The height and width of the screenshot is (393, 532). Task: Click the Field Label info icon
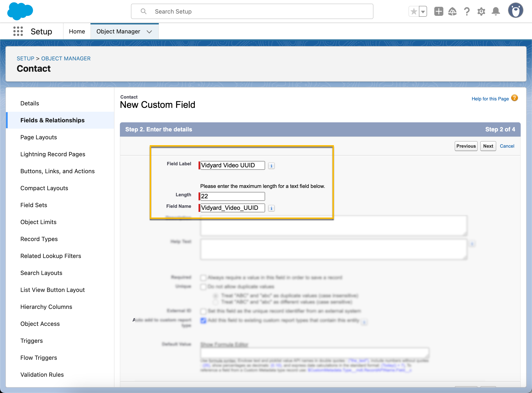(x=271, y=166)
